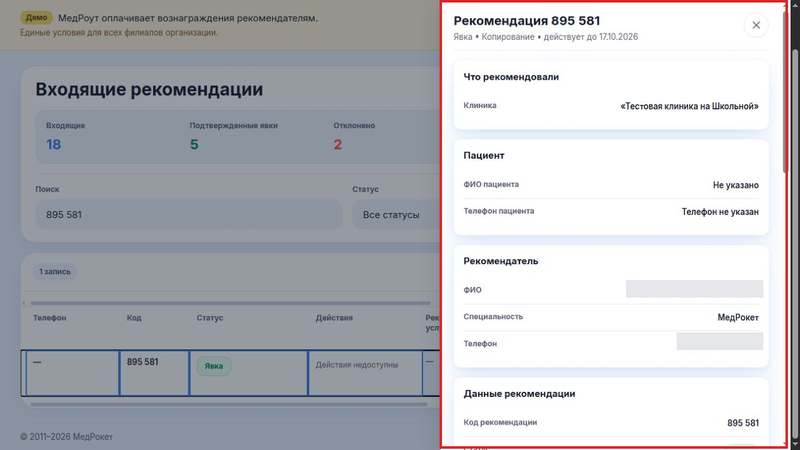Click the Явка status badge in the table
The width and height of the screenshot is (800, 450).
(x=214, y=366)
